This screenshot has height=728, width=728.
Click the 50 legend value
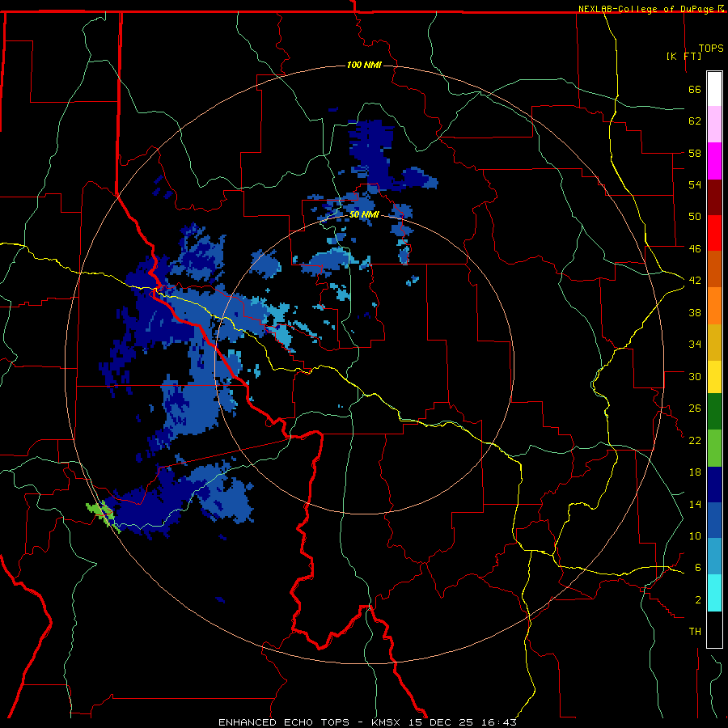click(x=695, y=217)
